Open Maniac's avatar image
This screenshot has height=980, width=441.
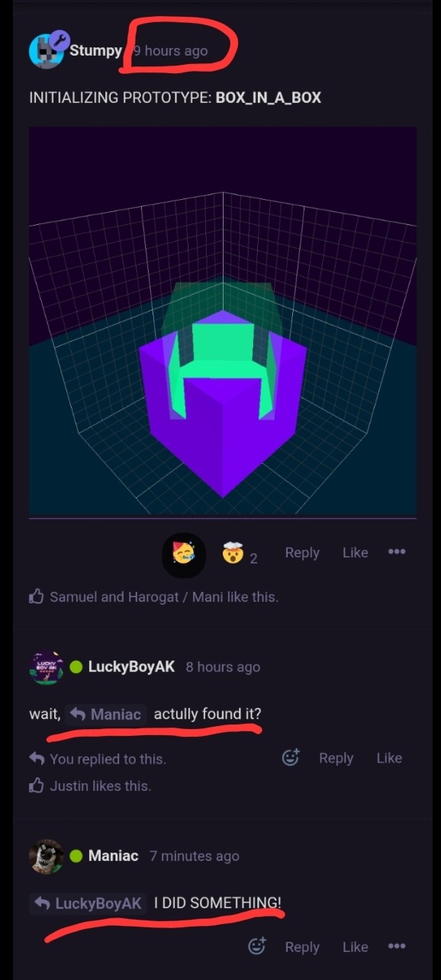pos(46,856)
